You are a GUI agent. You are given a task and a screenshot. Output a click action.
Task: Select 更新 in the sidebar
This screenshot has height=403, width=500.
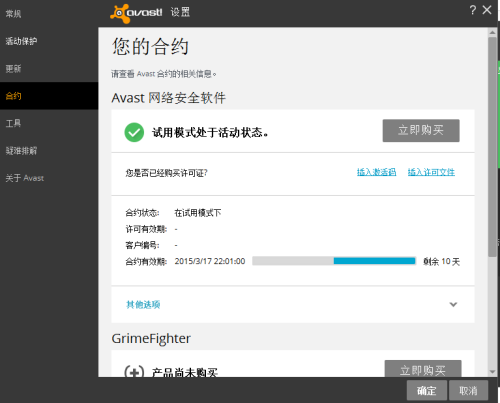[x=13, y=68]
